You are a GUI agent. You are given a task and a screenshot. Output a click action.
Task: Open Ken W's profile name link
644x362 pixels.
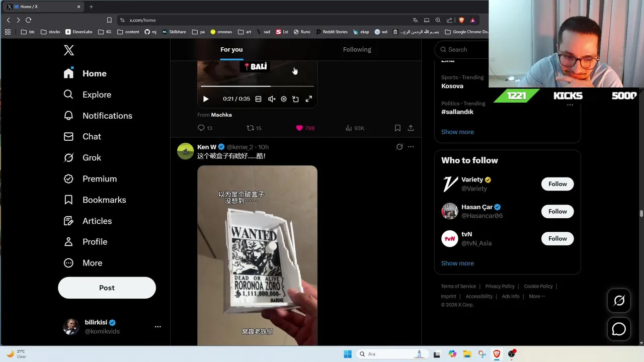tap(207, 147)
